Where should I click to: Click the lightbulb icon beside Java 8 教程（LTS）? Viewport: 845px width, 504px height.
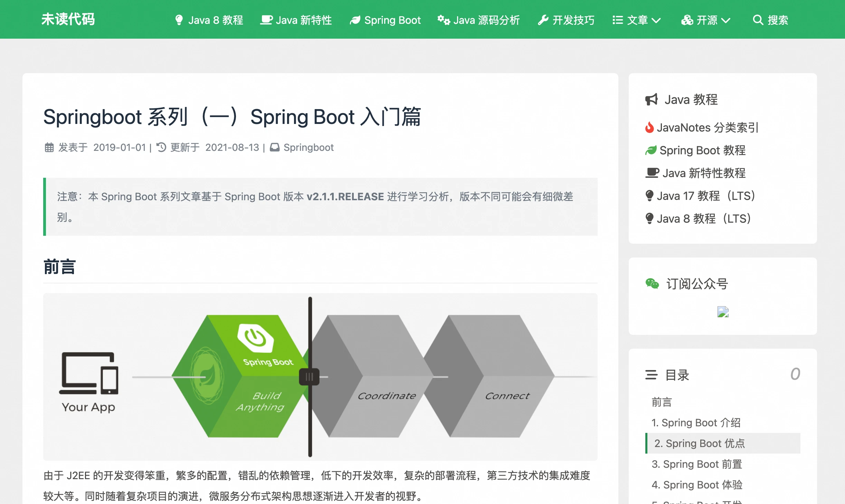coord(649,219)
